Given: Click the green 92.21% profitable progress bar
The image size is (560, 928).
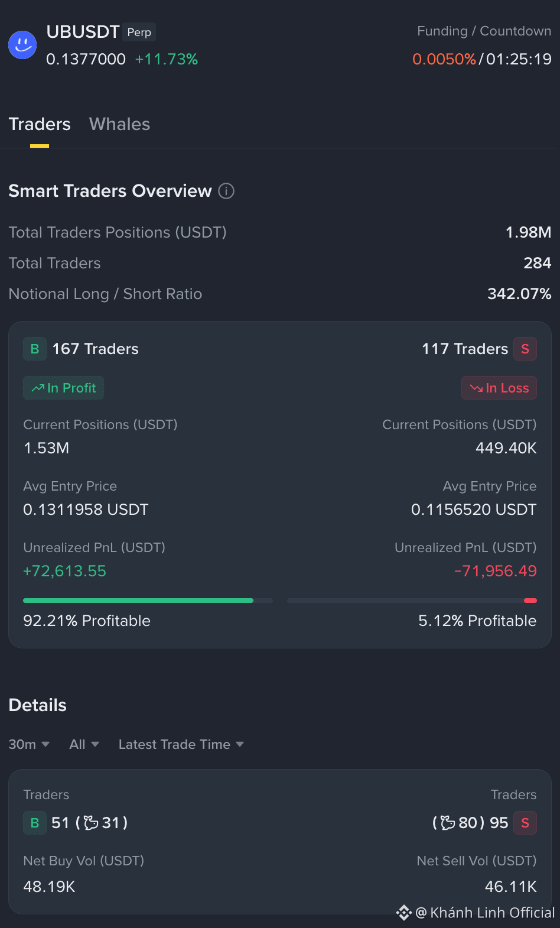Looking at the screenshot, I should [x=138, y=601].
